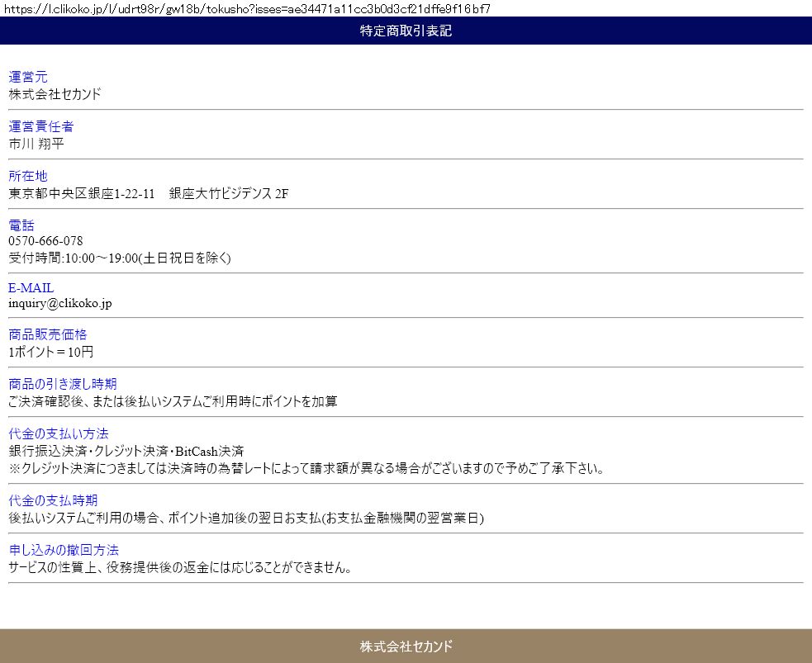This screenshot has height=663, width=812.
Task: Click the 商品の引き渡し時期 heading
Action: [x=63, y=384]
